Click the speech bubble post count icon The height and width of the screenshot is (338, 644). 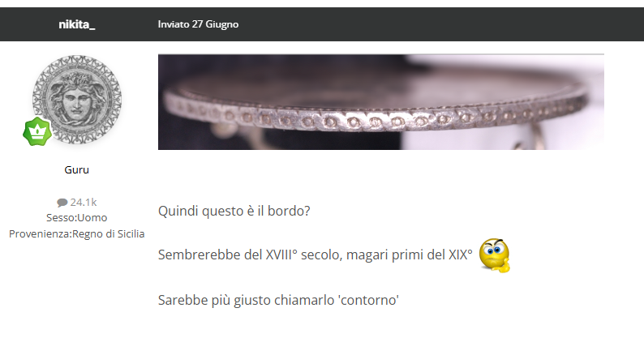(62, 203)
